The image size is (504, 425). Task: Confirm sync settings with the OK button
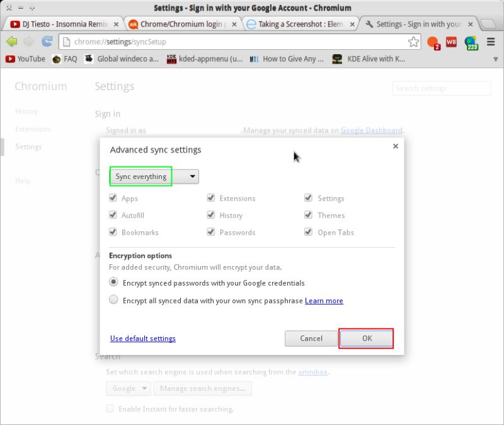pos(367,339)
